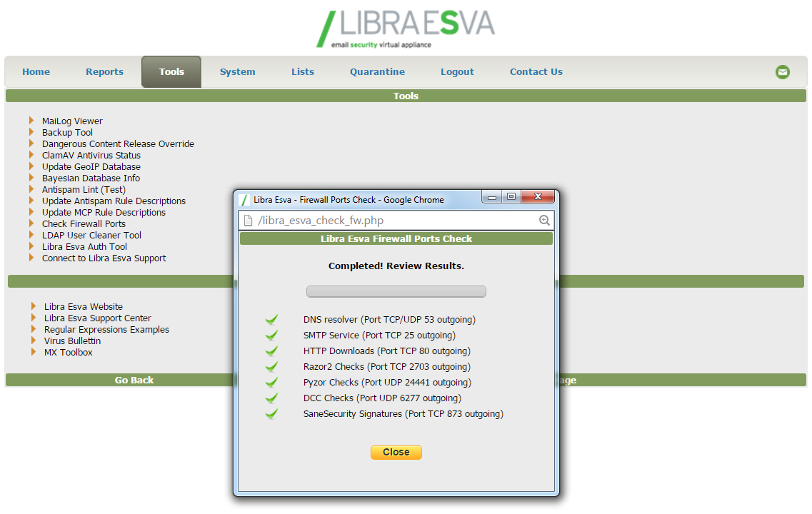Go to the Quarantine menu
Viewport: 812px width, 514px height.
(x=377, y=72)
